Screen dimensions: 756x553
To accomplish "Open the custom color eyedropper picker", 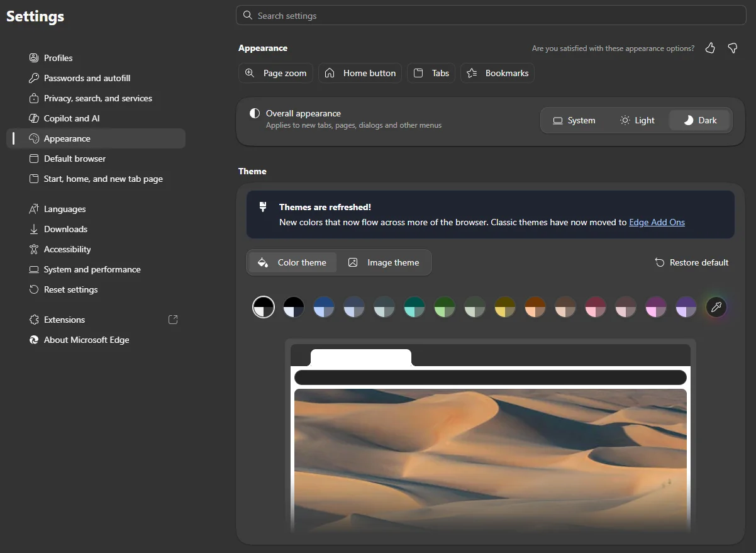I will (x=716, y=307).
